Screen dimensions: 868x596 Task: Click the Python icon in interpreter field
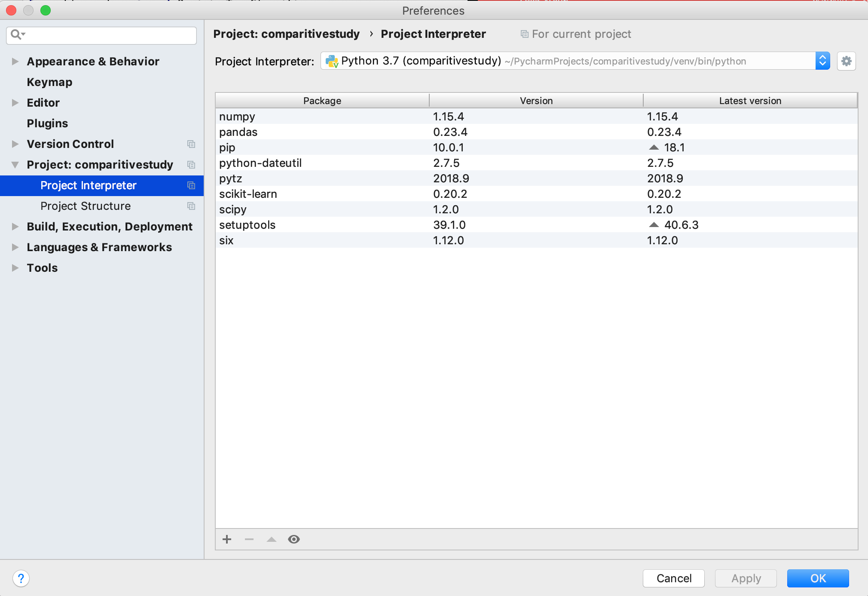click(x=332, y=61)
